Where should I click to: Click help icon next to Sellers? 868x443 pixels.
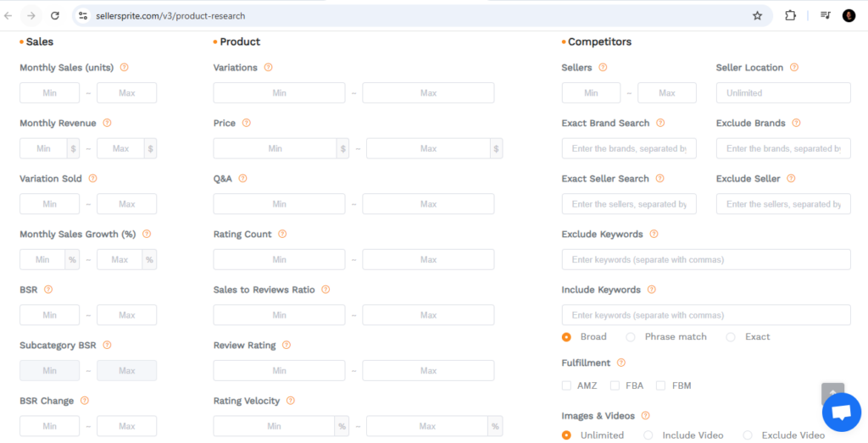point(603,68)
